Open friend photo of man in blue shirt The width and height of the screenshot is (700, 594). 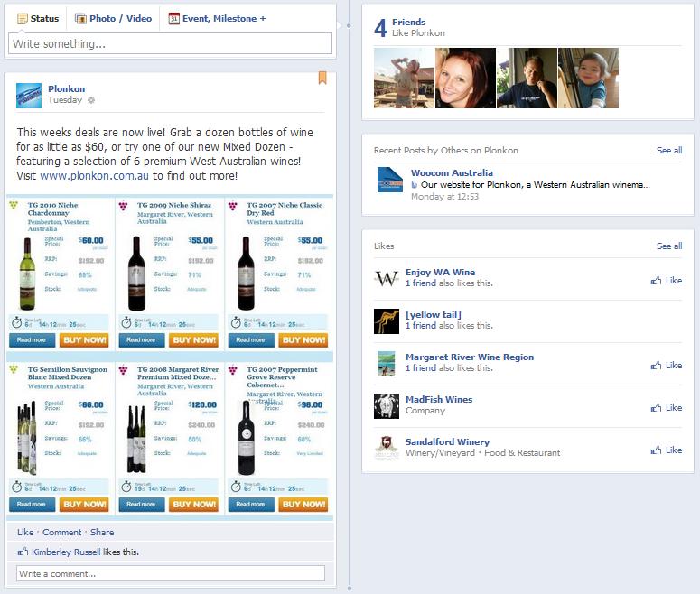point(527,79)
